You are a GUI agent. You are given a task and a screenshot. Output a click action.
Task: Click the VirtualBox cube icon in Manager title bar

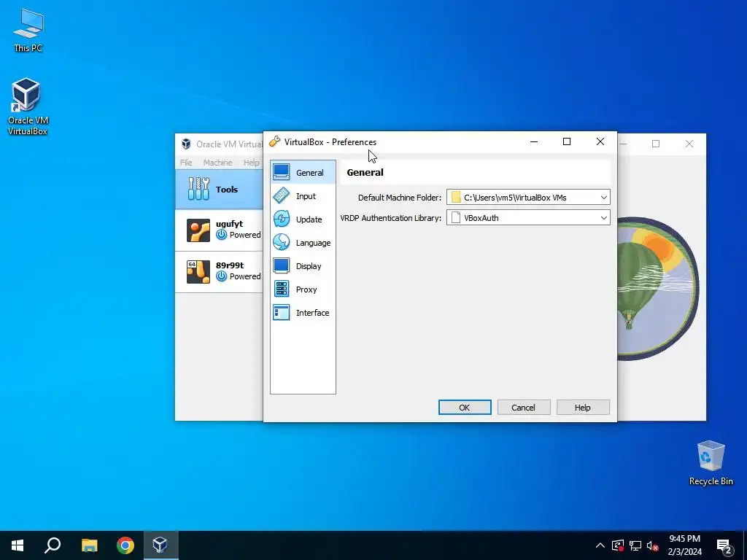click(186, 144)
